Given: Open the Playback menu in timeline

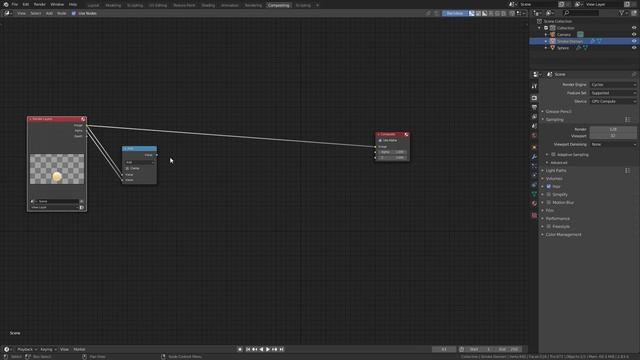Looking at the screenshot, I should tap(27, 349).
